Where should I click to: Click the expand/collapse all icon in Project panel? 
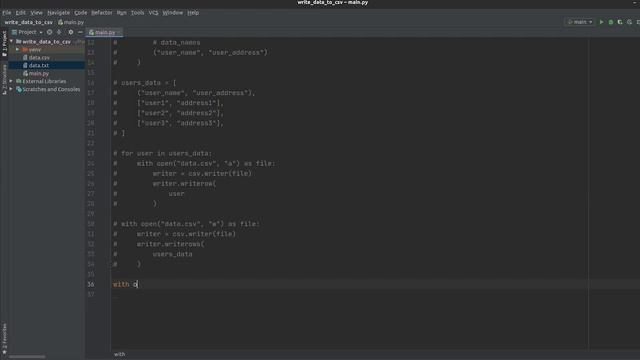[x=59, y=32]
